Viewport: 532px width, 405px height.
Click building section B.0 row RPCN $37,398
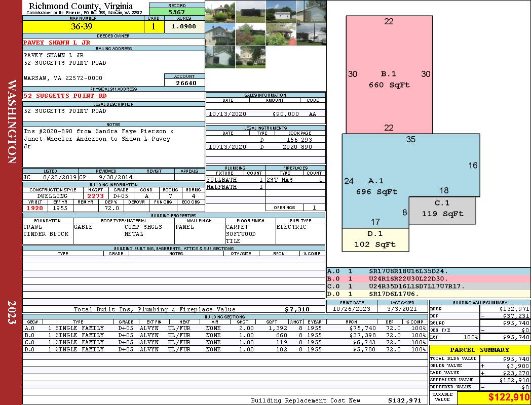coord(362,335)
